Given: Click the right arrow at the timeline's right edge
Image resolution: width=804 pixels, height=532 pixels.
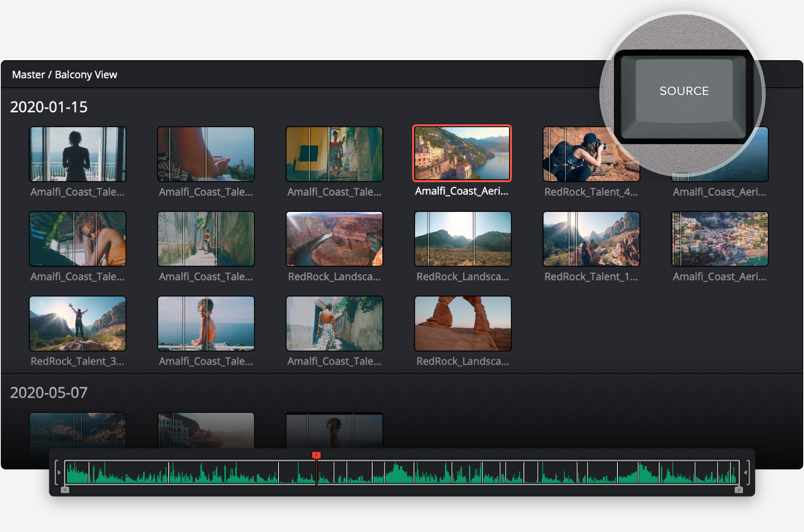Looking at the screenshot, I should pyautogui.click(x=746, y=472).
